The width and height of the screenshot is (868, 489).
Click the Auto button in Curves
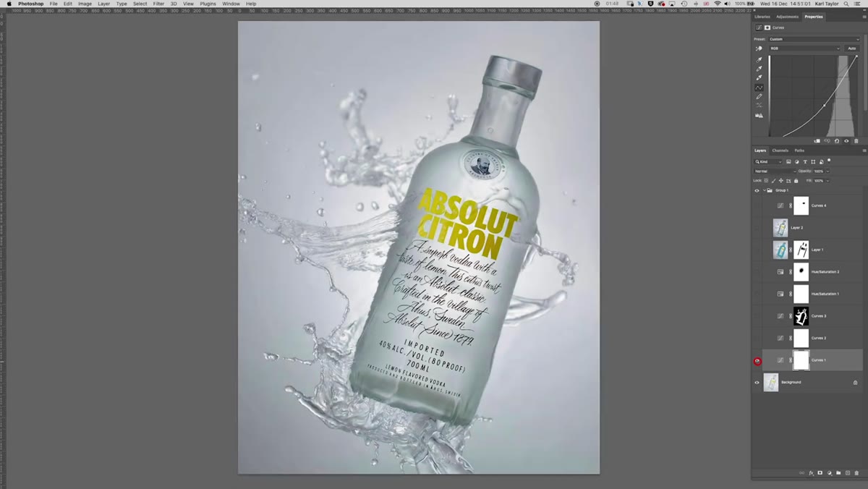tap(851, 48)
